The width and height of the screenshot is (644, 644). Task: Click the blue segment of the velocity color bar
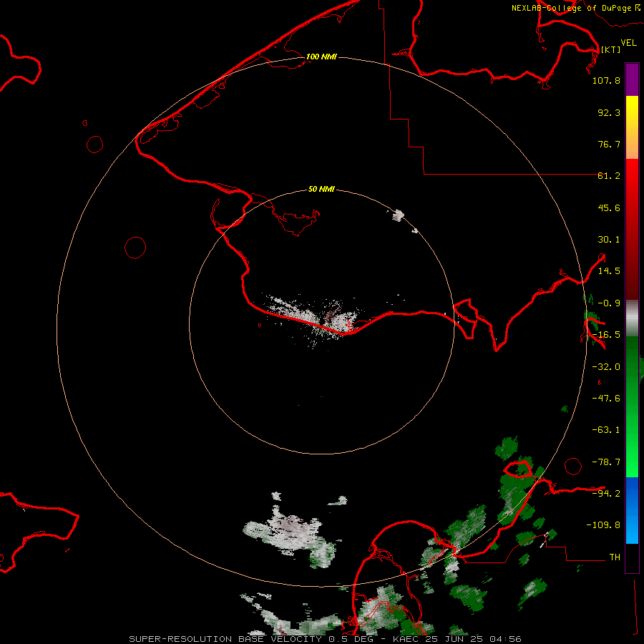click(x=632, y=510)
